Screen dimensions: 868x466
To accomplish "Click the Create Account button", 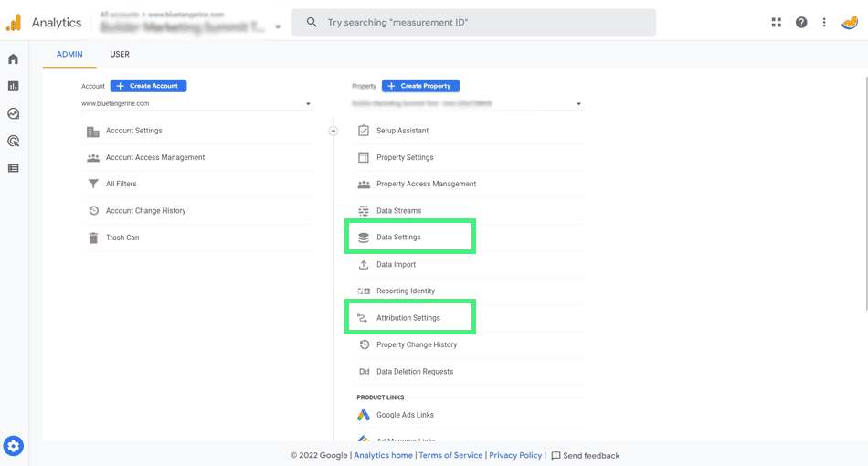I will [x=148, y=86].
